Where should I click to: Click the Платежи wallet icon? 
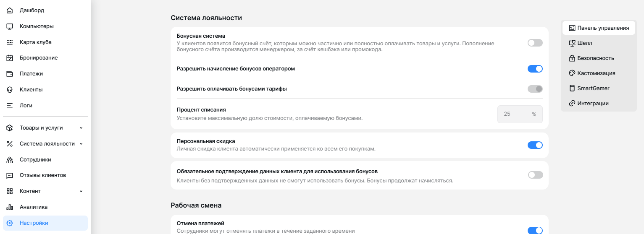pyautogui.click(x=10, y=74)
